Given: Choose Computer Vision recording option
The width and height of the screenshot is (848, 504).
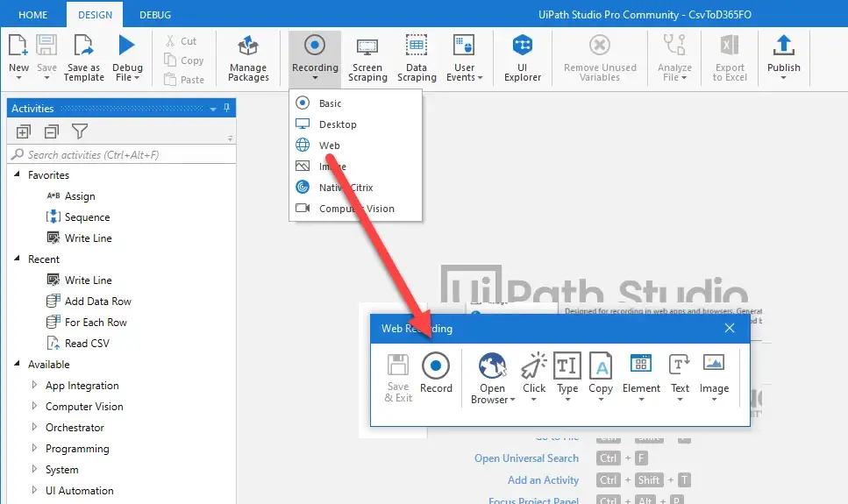Looking at the screenshot, I should pyautogui.click(x=355, y=209).
